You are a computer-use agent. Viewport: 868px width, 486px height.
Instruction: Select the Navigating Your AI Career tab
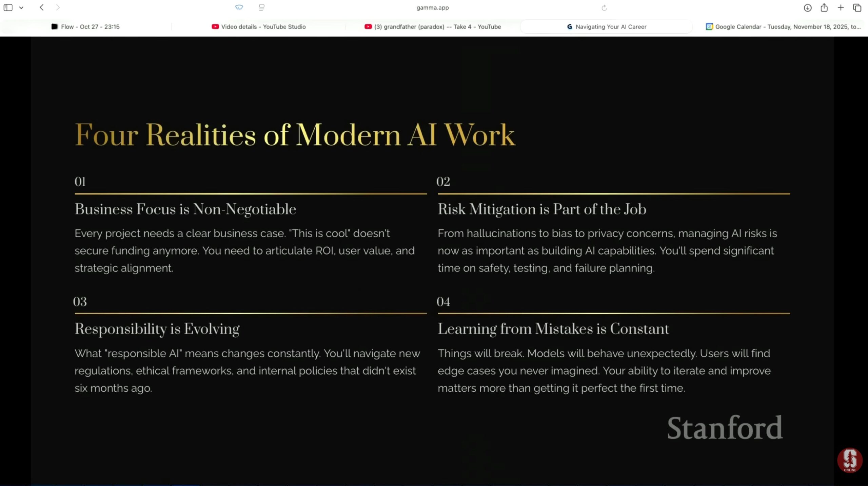click(606, 26)
